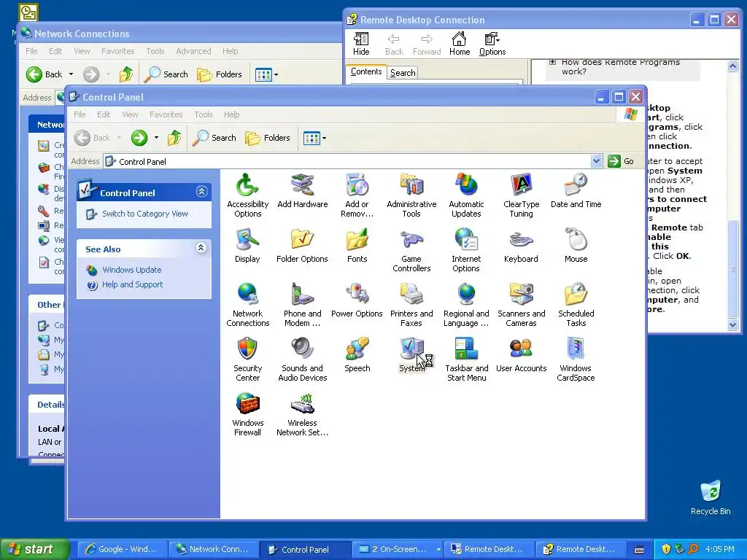Switch to Search tab in Remote Desktop help
Image resolution: width=747 pixels, height=560 pixels.
click(x=402, y=72)
